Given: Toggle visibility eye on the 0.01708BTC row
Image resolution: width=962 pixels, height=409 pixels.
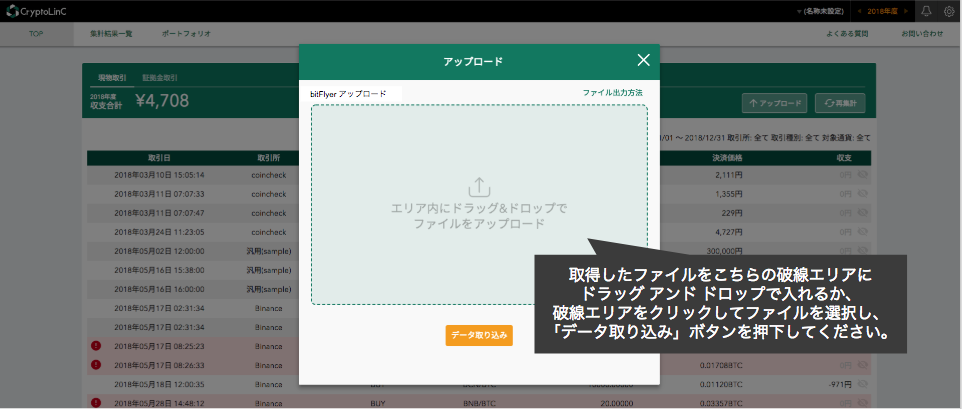Looking at the screenshot, I should click(x=863, y=365).
